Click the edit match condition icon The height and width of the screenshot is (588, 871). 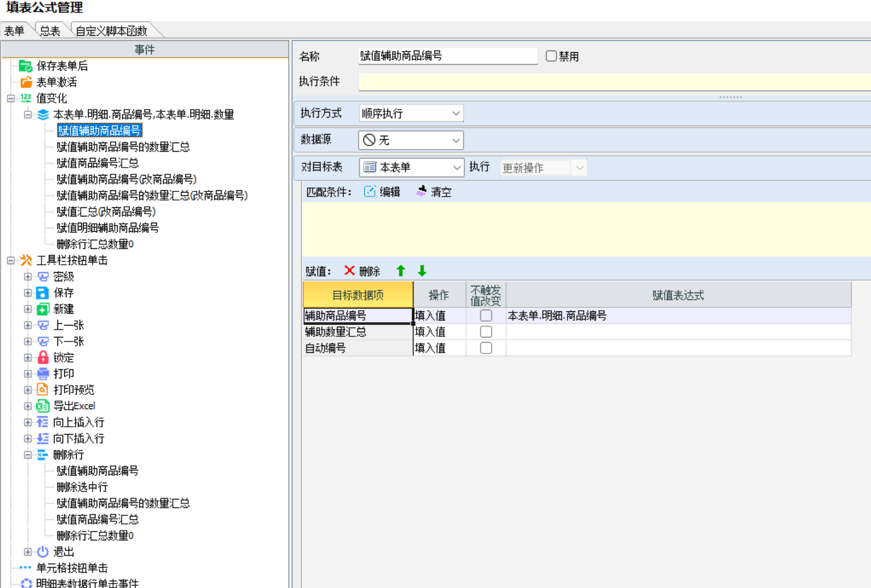370,191
